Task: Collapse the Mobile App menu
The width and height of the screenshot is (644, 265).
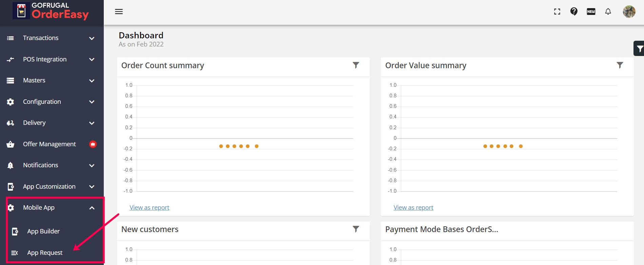Action: (x=92, y=208)
